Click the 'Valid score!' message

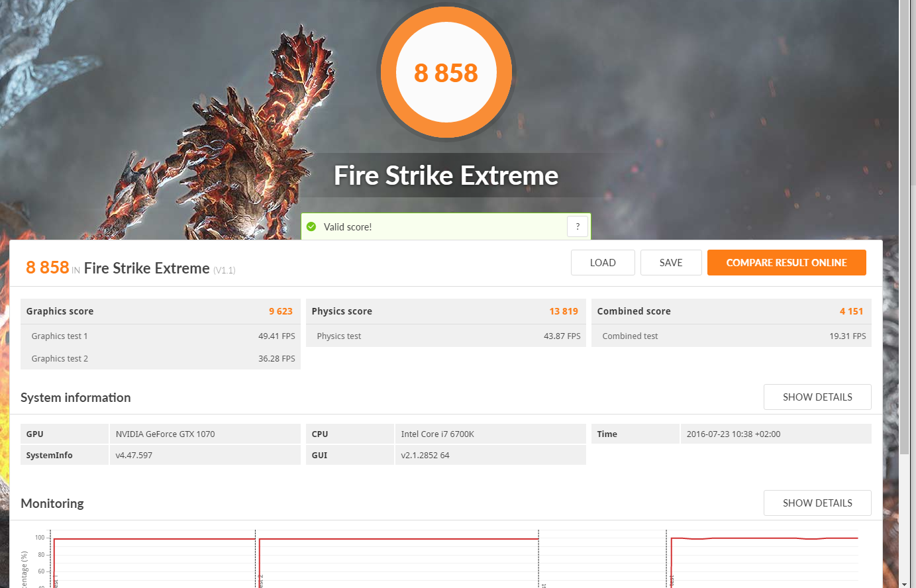click(x=348, y=226)
